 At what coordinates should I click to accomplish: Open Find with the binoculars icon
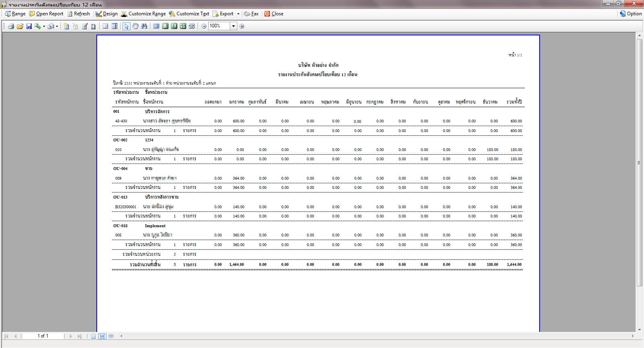[x=144, y=26]
